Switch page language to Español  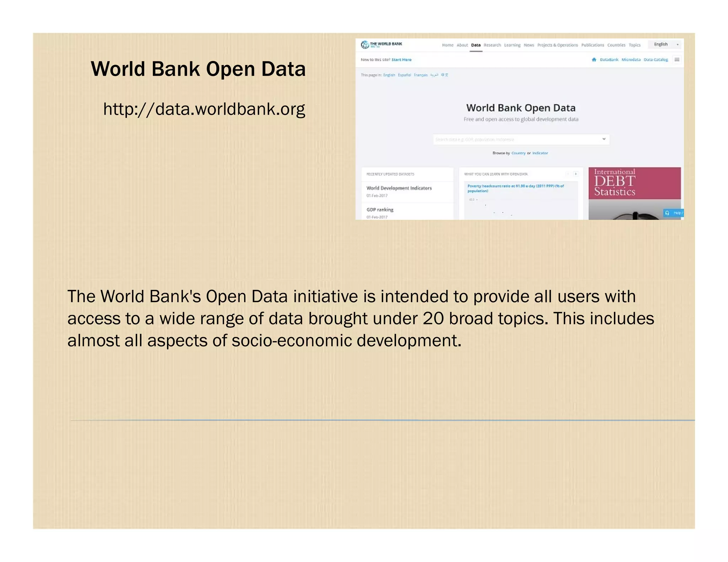[x=404, y=75]
